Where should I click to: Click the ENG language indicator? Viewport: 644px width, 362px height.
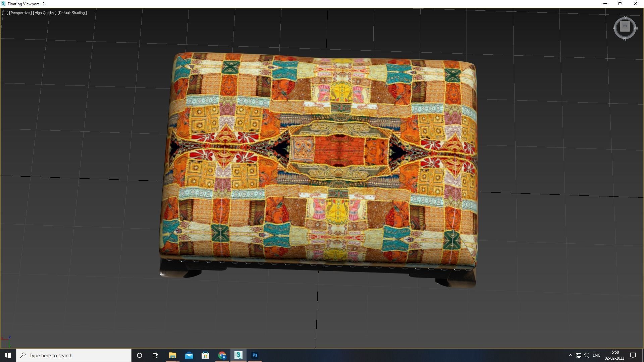pos(596,355)
